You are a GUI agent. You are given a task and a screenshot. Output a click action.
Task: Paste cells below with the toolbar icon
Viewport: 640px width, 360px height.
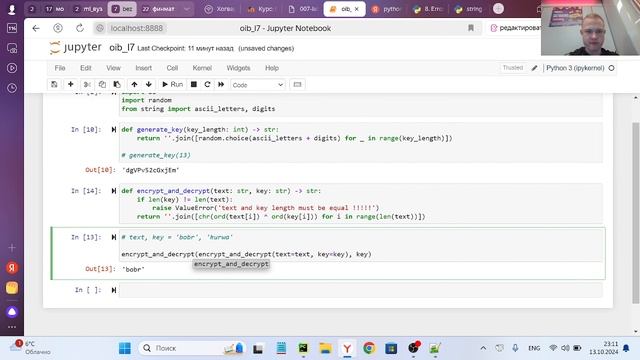tap(117, 84)
